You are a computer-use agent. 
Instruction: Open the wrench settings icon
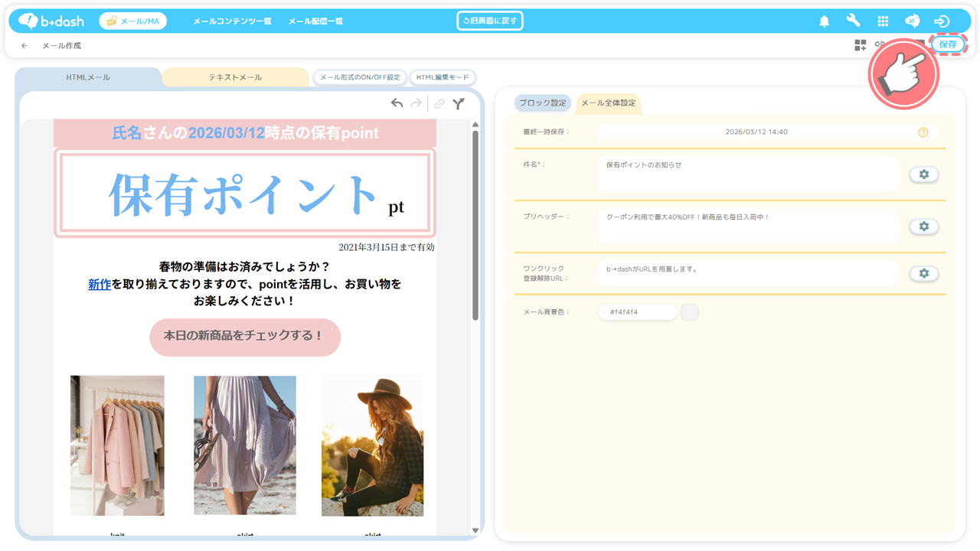click(x=853, y=21)
